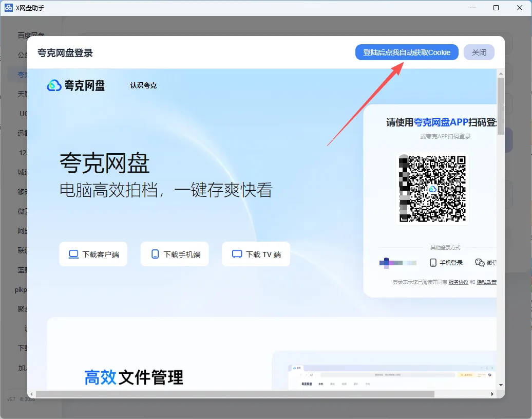
Task: Choose 手机登录 login method
Action: (x=446, y=263)
